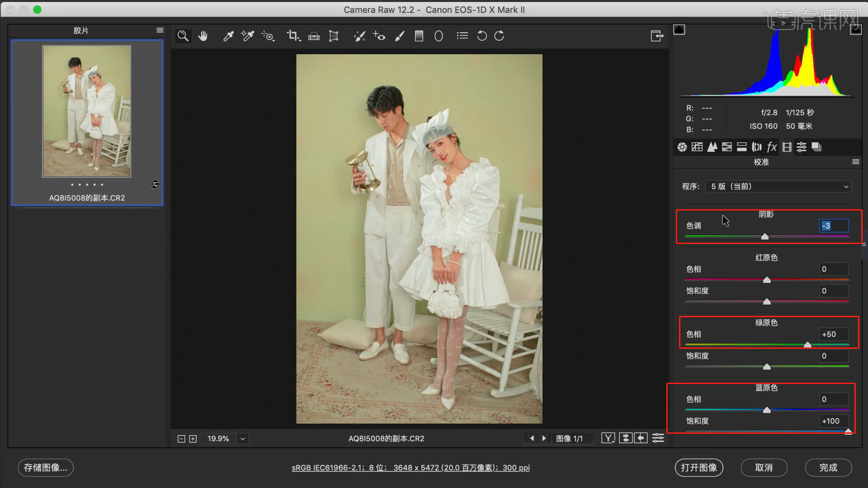
Task: Open the zoom level dropdown
Action: click(243, 439)
